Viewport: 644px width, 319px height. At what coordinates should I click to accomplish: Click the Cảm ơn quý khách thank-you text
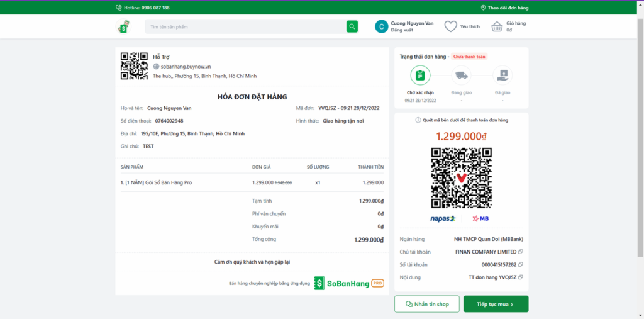click(253, 262)
